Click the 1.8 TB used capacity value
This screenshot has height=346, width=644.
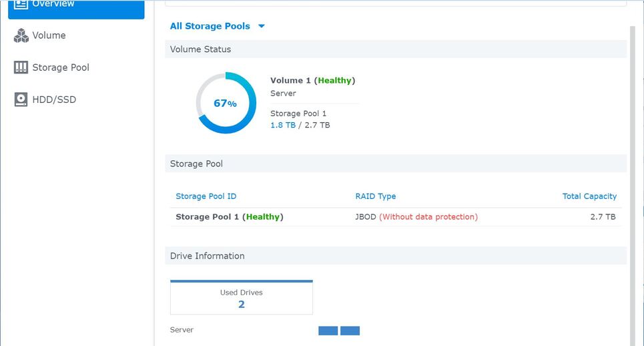coord(282,125)
